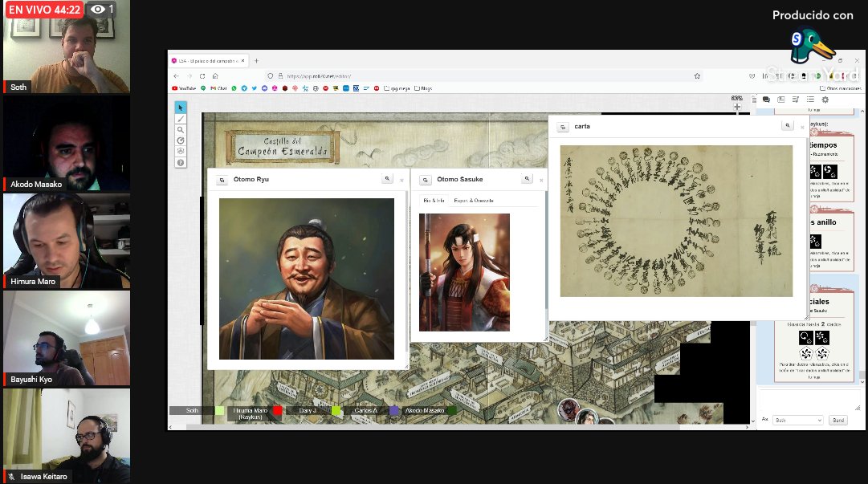Switch to Export & Overwrite tab

coord(473,200)
